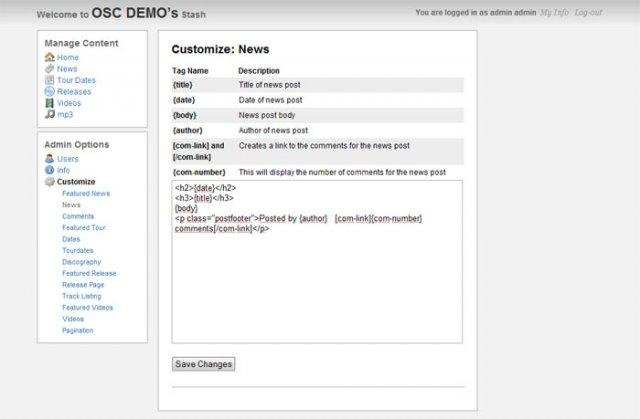This screenshot has width=640, height=419.
Task: Open Tourdates customization
Action: pyautogui.click(x=78, y=251)
